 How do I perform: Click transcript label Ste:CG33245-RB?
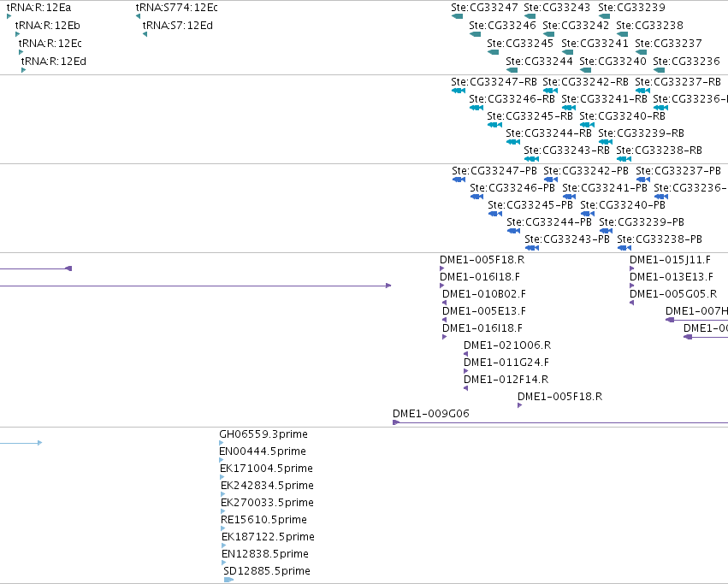[x=530, y=116]
